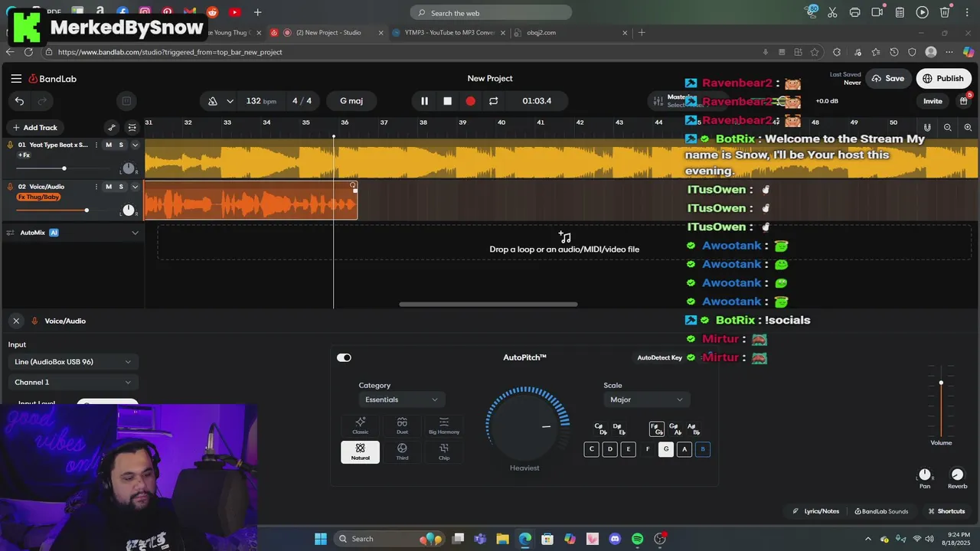Open the G maj key selector
980x551 pixels.
pos(351,101)
